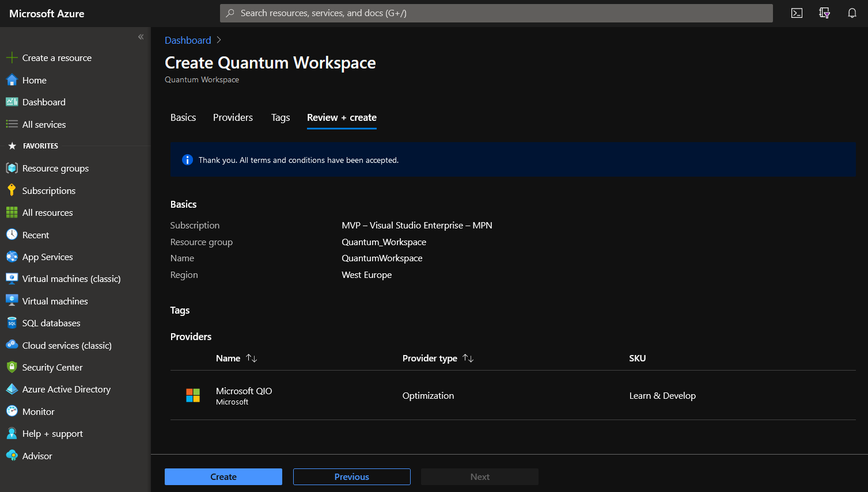Select the Review + create tab
This screenshot has height=492, width=868.
click(x=342, y=117)
